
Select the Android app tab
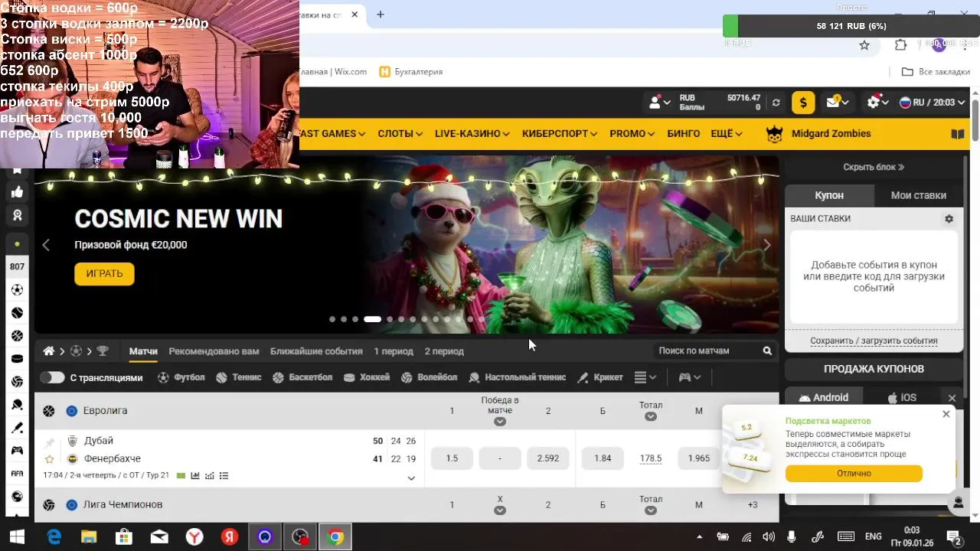click(x=823, y=398)
